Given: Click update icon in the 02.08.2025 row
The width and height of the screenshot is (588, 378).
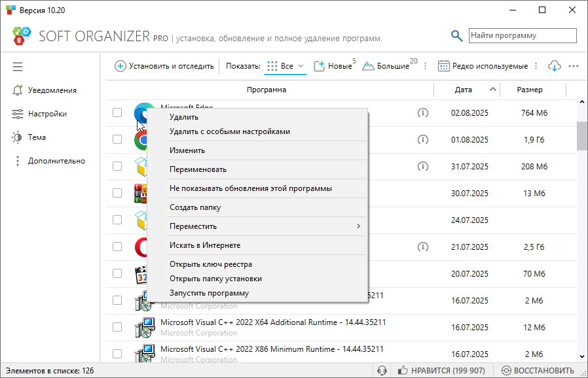Looking at the screenshot, I should 422,112.
